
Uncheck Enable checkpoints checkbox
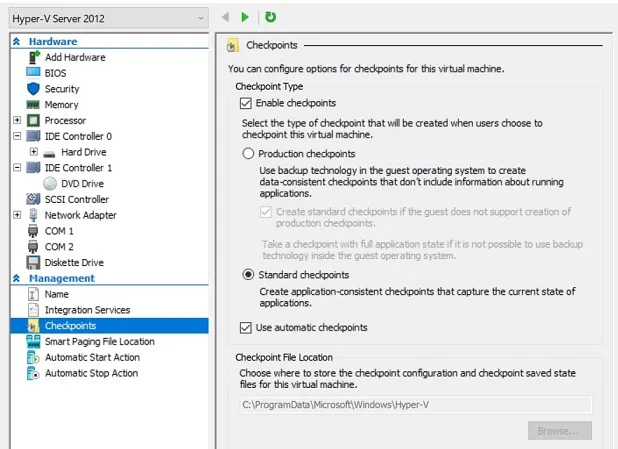point(246,103)
